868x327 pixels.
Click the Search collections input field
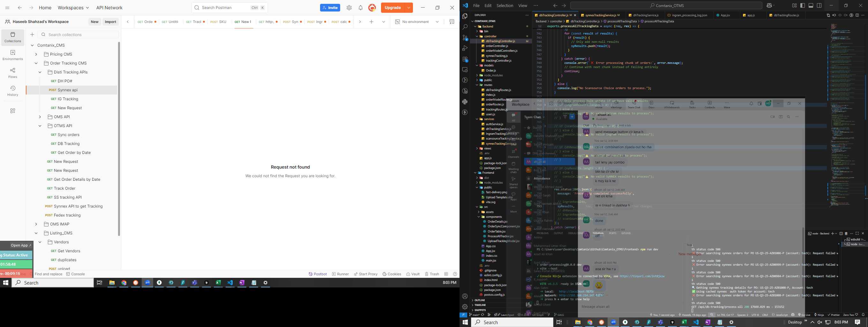tap(78, 34)
